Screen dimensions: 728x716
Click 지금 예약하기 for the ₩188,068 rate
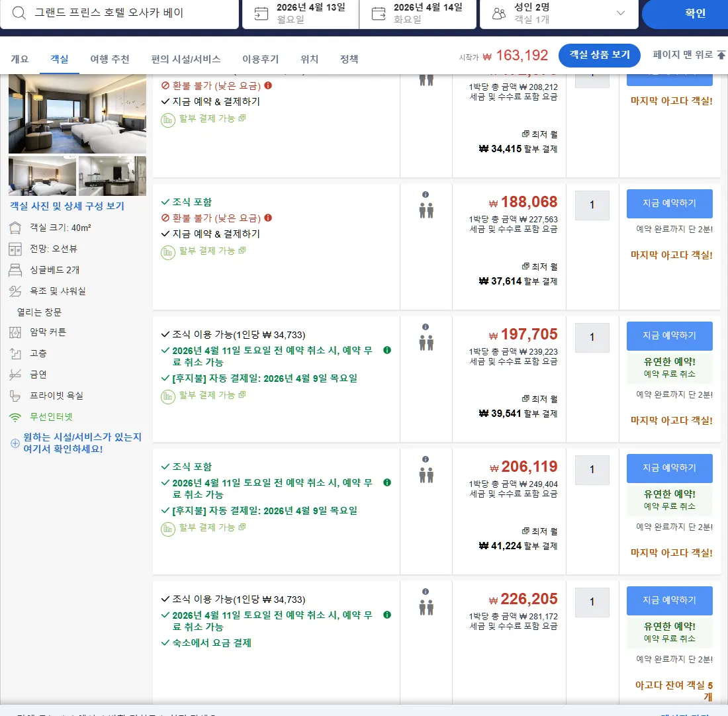tap(670, 203)
